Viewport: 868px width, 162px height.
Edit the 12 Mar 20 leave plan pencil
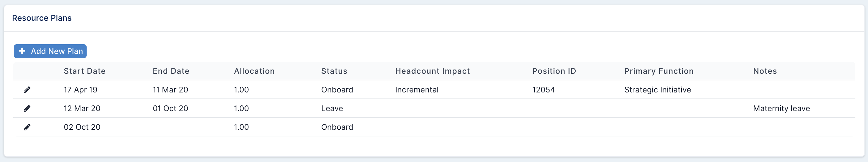(27, 108)
